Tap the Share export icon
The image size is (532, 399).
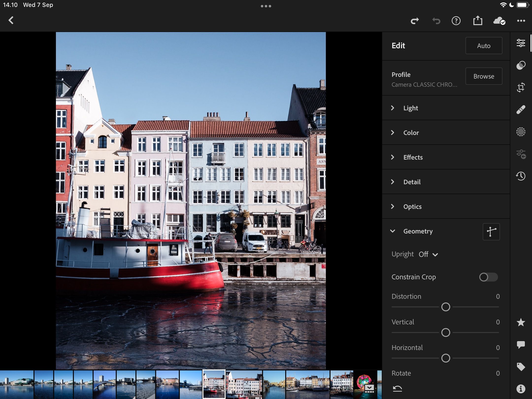[x=478, y=21]
